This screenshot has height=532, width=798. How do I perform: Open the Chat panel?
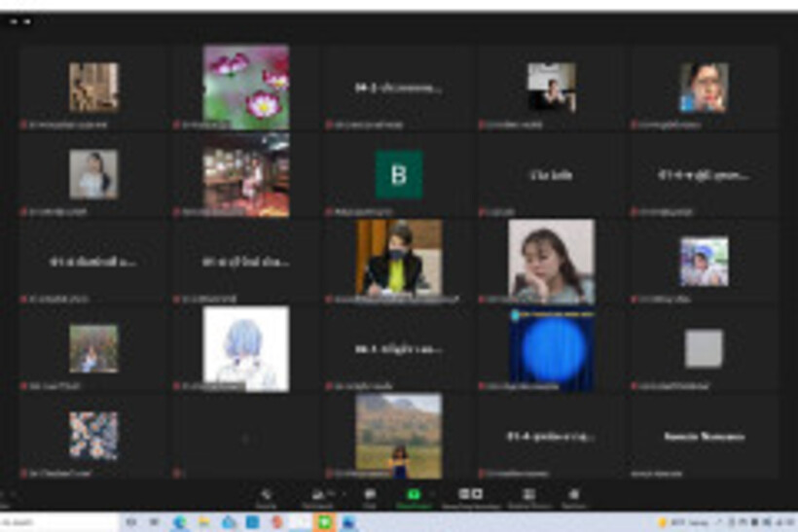370,496
